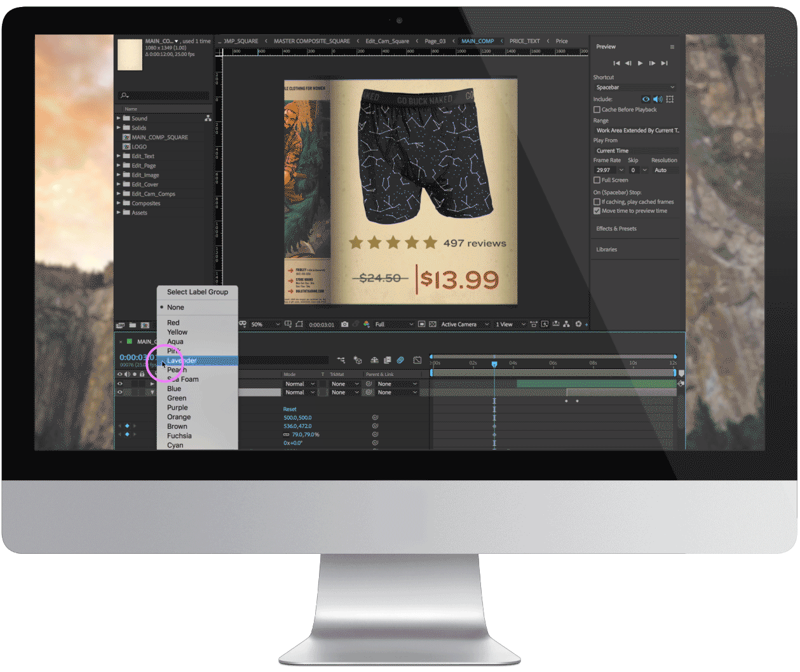
Task: Toggle Region of Interest icon
Action: (421, 325)
